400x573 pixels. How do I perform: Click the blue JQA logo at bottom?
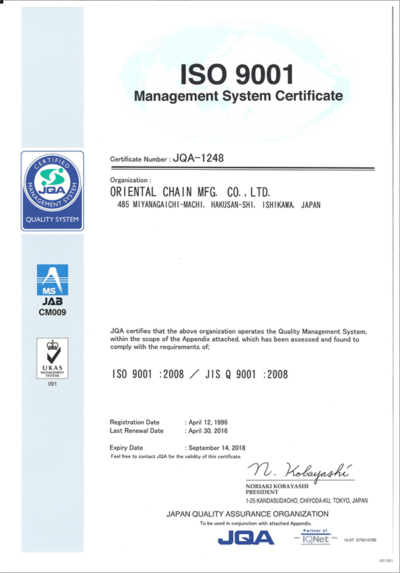pos(246,538)
